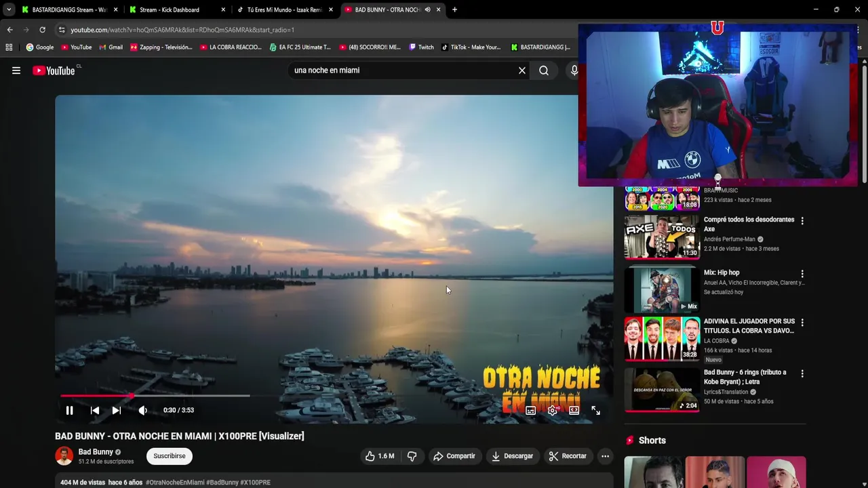Open Twitch bookmark
The image size is (868, 488).
tap(420, 47)
